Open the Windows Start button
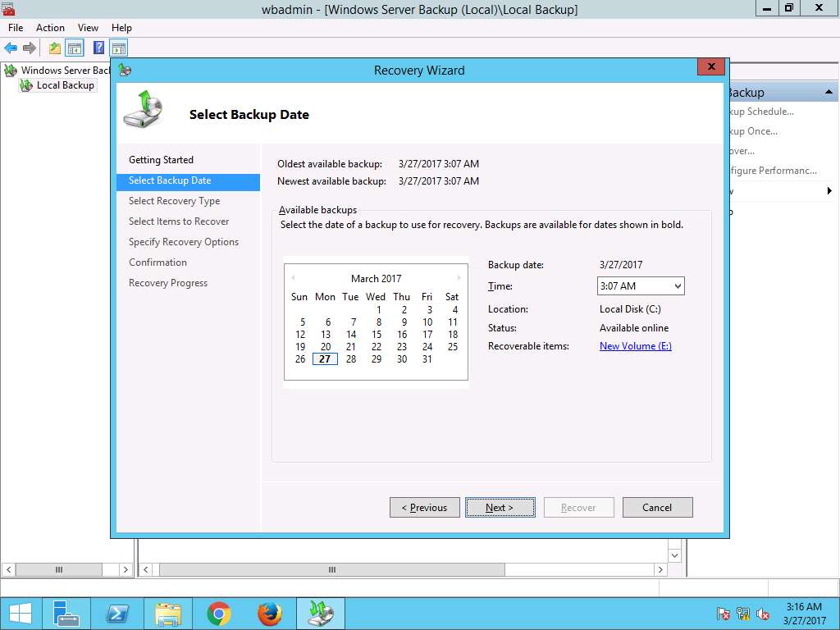840x630 pixels. 21,614
